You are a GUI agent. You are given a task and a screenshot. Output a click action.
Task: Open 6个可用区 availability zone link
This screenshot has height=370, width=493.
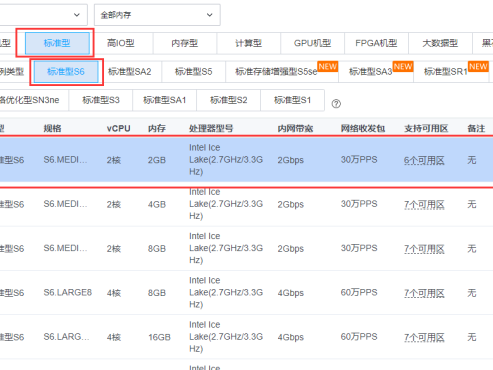[424, 161]
